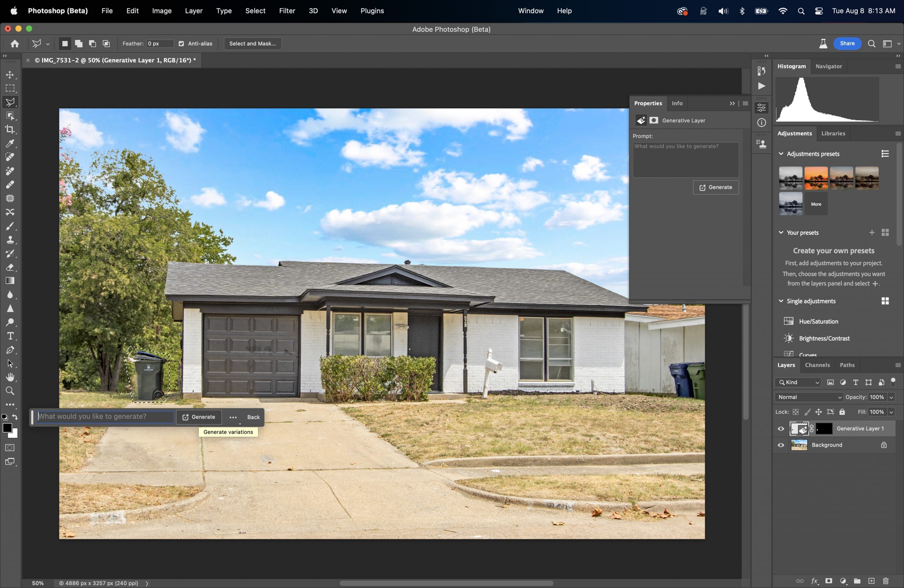Collapse the Adjustments presets section

(781, 154)
